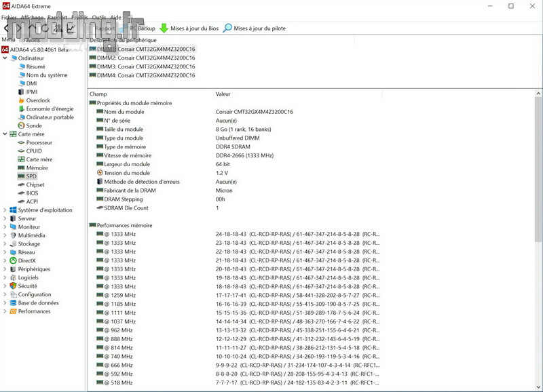543x392 pixels.
Task: Open the Aide menu
Action: [x=115, y=18]
